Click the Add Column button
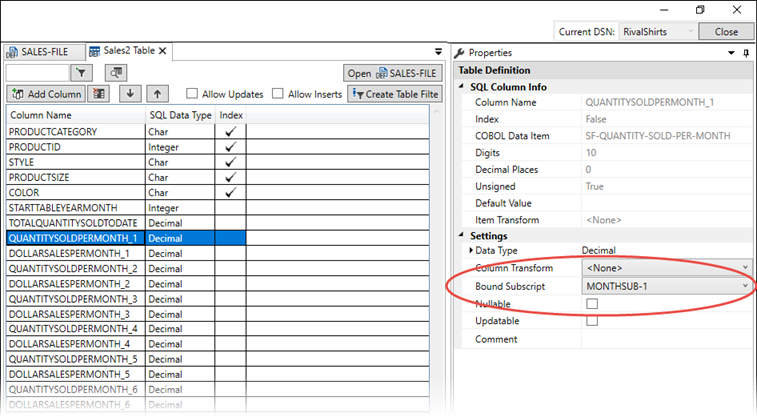Image resolution: width=757 pixels, height=417 pixels. point(46,94)
